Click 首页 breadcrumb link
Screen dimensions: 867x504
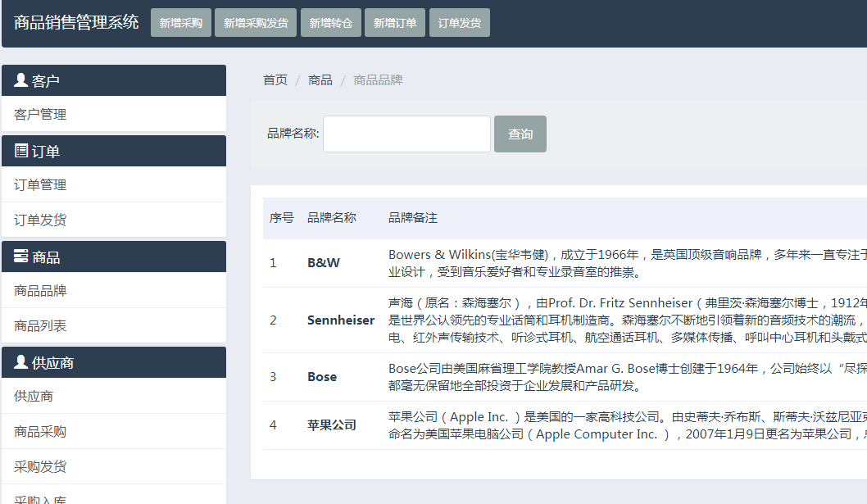click(275, 80)
